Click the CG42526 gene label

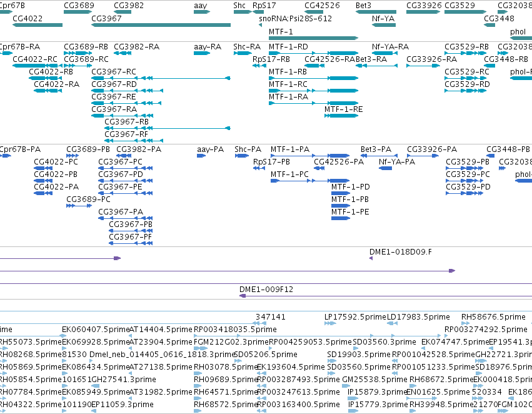(322, 6)
